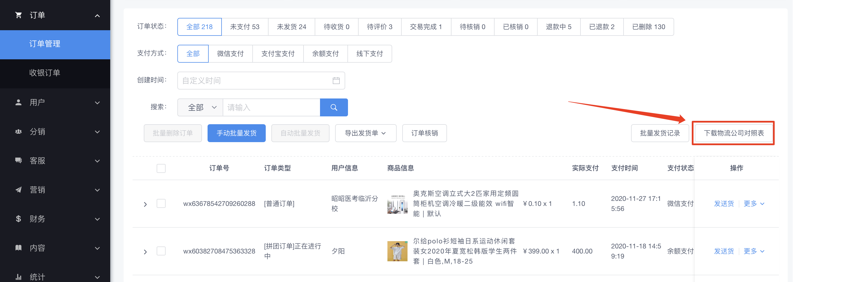Open 批量发货记录
Screen dimensions: 868x282
[660, 133]
